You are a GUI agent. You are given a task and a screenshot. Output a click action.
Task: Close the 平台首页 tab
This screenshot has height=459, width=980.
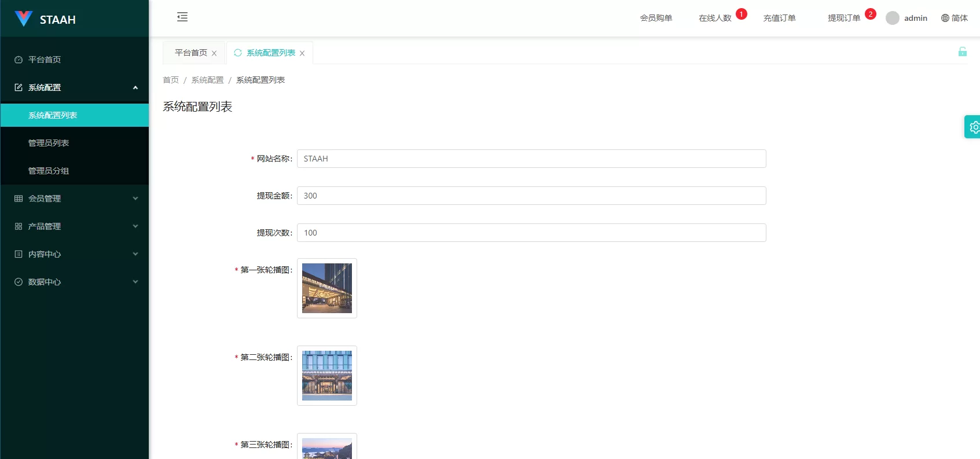tap(214, 53)
